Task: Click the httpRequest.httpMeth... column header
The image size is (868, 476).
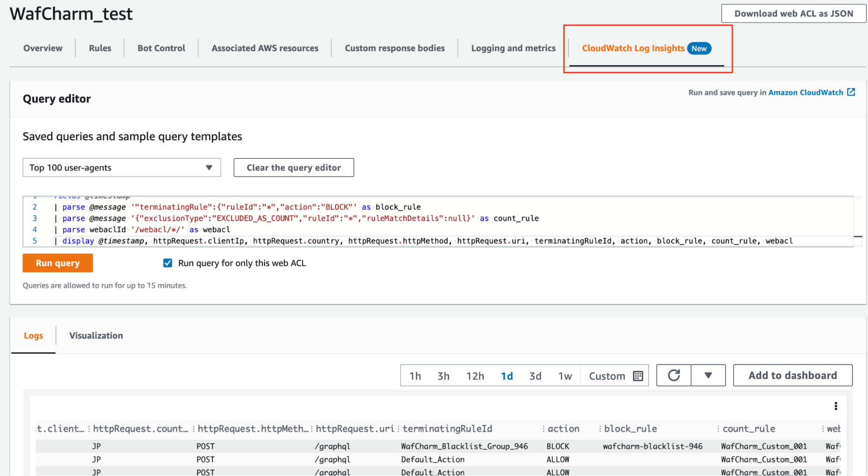Action: click(x=253, y=429)
